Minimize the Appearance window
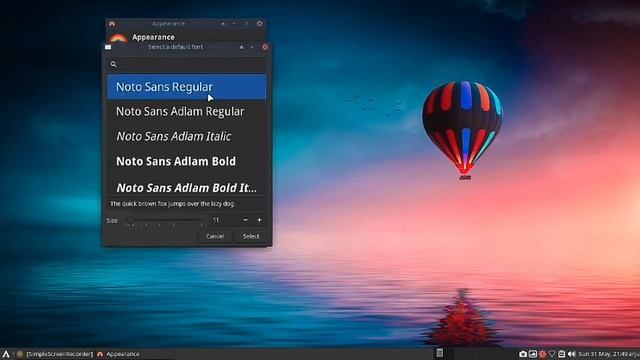This screenshot has width=640, height=360. (234, 24)
